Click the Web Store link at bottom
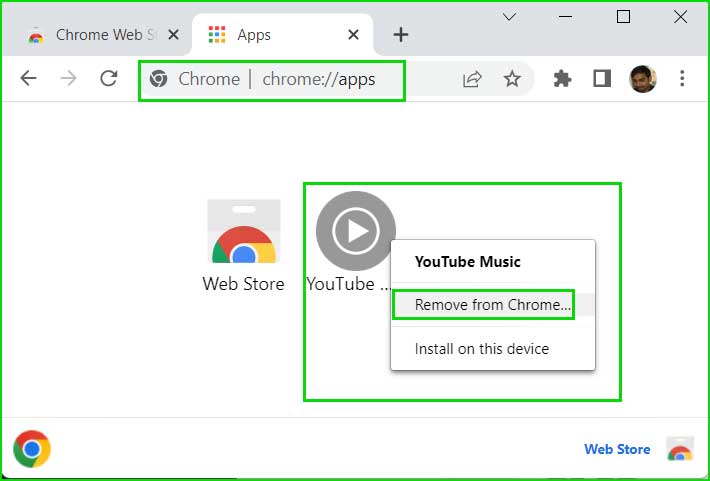 click(617, 449)
